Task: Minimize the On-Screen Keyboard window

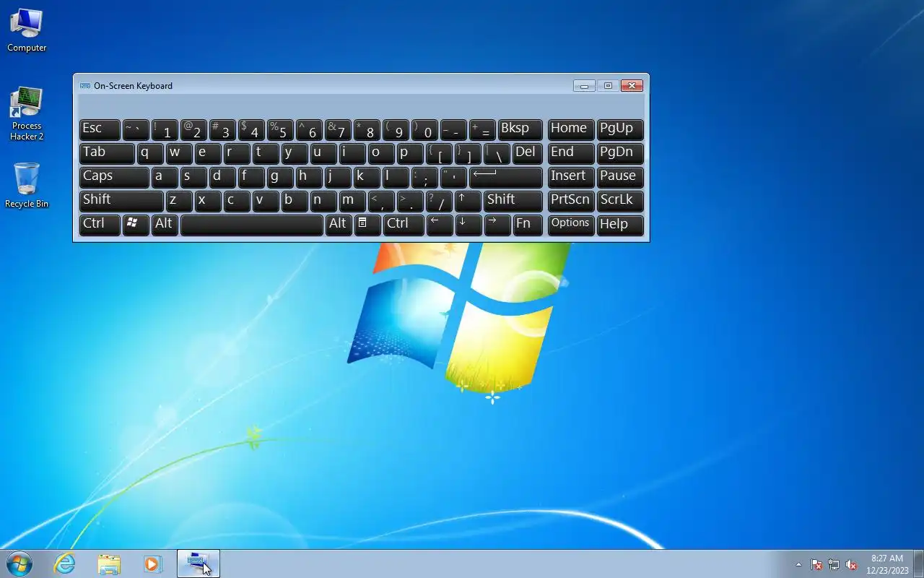Action: [584, 85]
